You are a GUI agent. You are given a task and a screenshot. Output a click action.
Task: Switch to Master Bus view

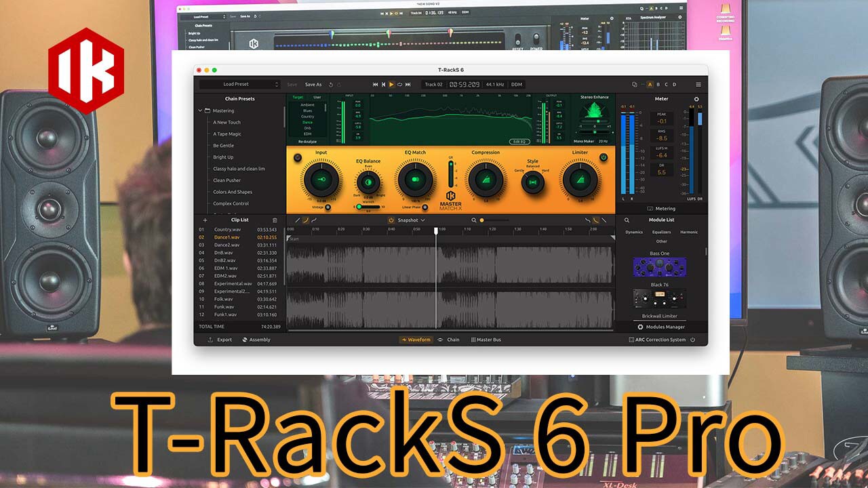(x=486, y=340)
